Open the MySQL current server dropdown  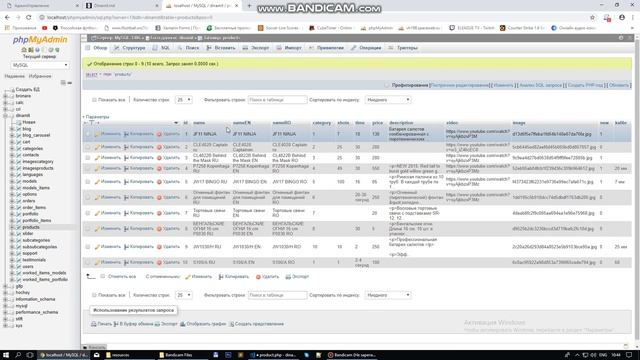[x=40, y=65]
